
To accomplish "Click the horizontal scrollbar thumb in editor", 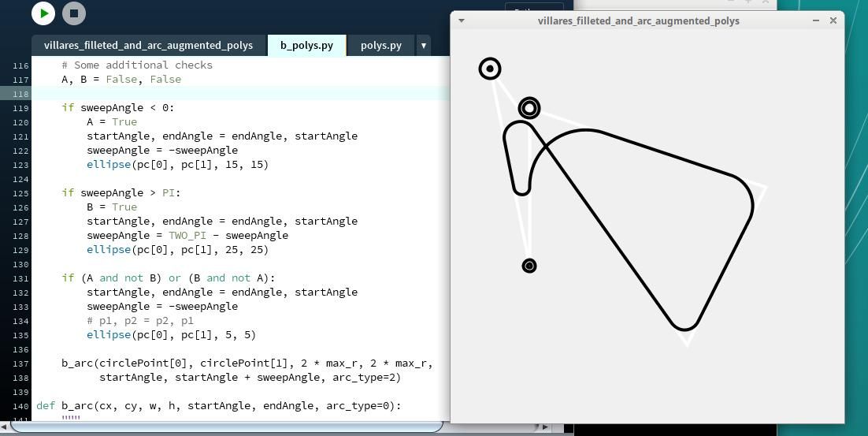I will [x=227, y=427].
